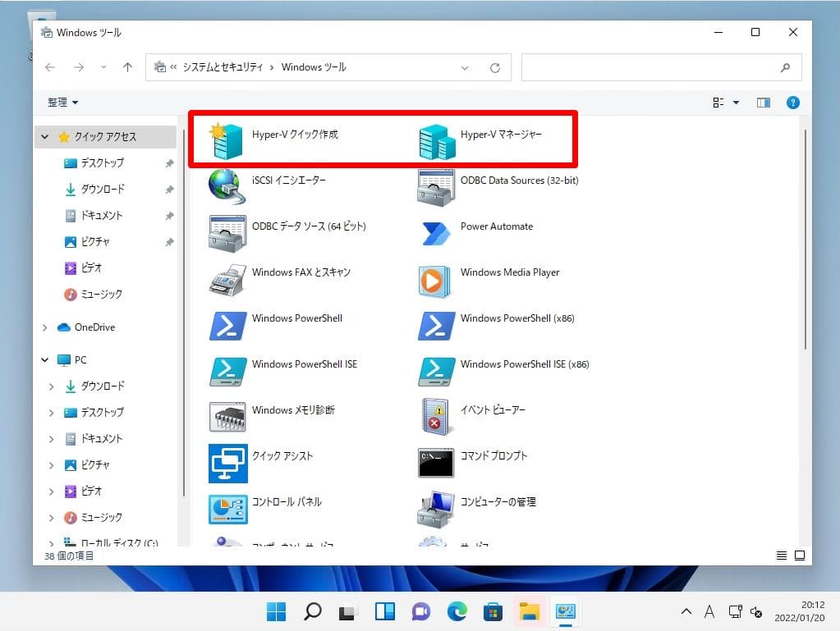Open the Windows Start button
840x631 pixels.
[x=277, y=611]
